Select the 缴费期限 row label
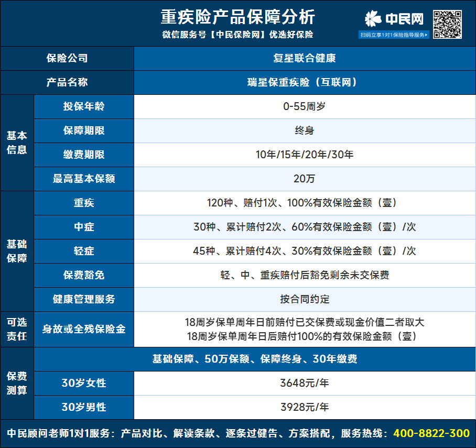 (84, 155)
